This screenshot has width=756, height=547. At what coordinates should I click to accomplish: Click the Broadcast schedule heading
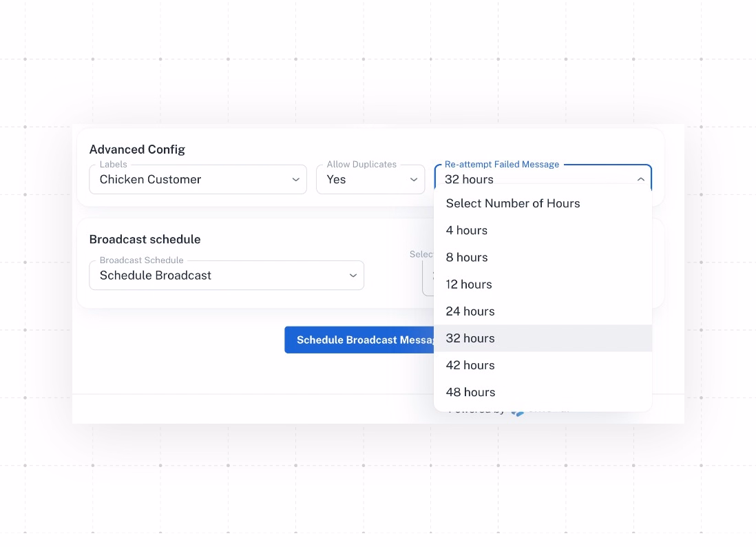tap(145, 239)
